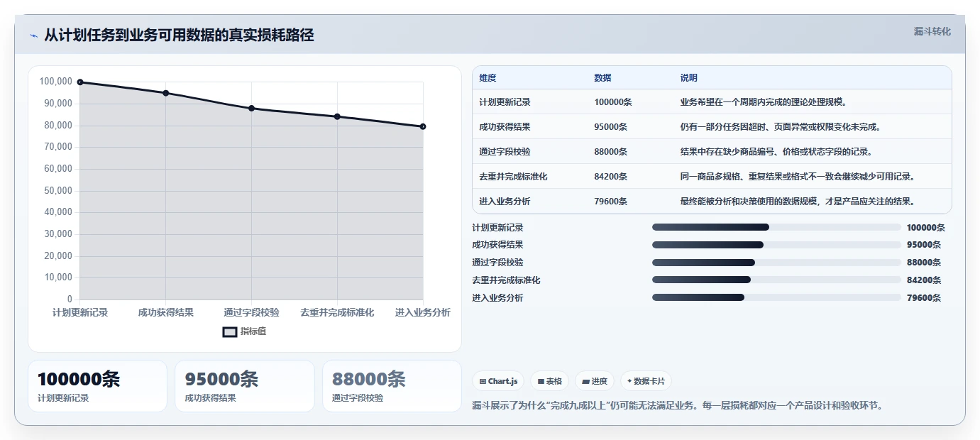
Task: Click the description starting 结果中存在缺少商品编号
Action: (776, 152)
